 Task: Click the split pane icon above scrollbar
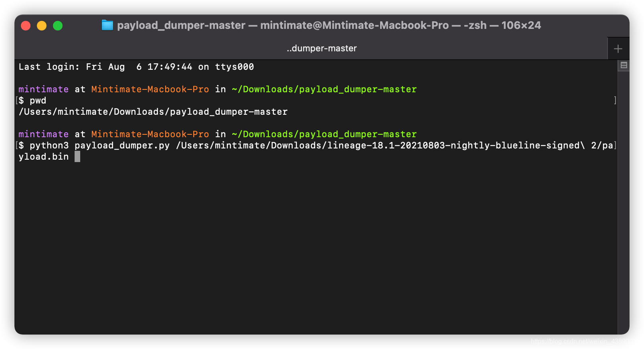pos(624,65)
